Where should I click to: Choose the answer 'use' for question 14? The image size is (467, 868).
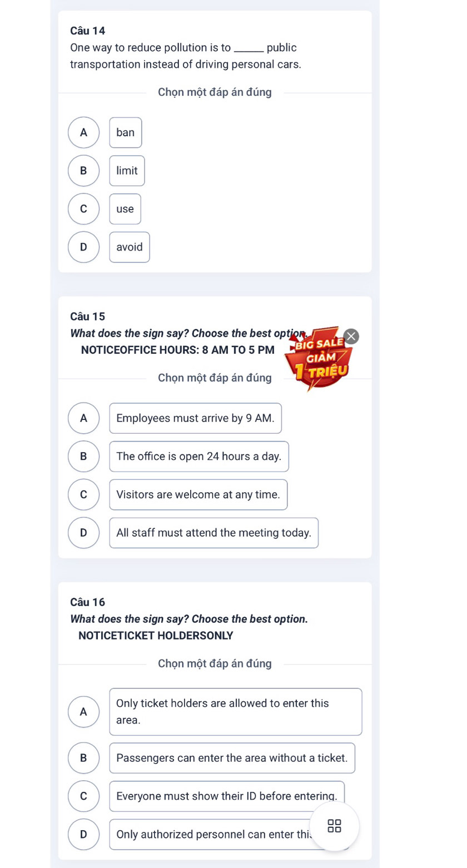pyautogui.click(x=125, y=209)
